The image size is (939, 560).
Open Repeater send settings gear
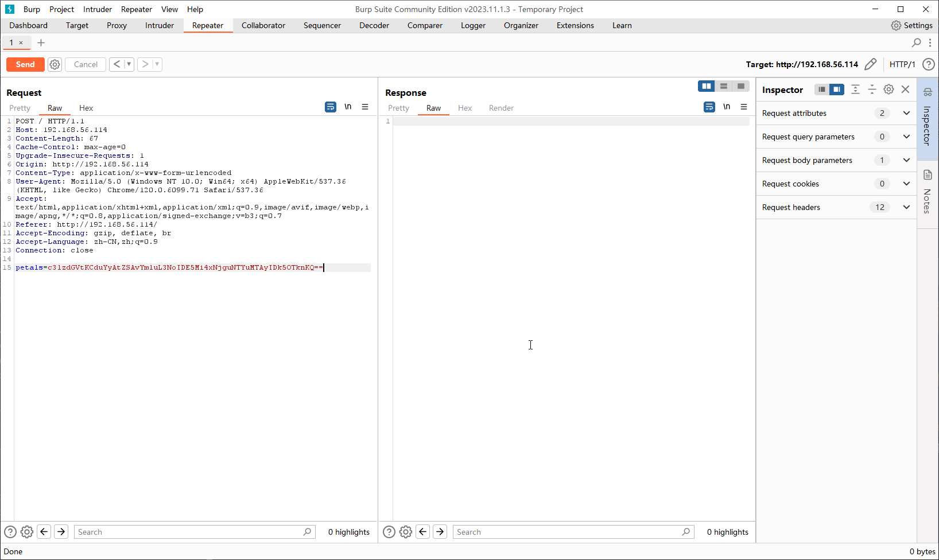click(55, 64)
